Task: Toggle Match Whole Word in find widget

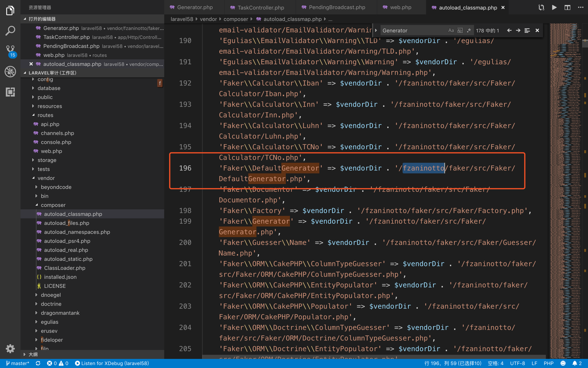Action: pos(460,31)
